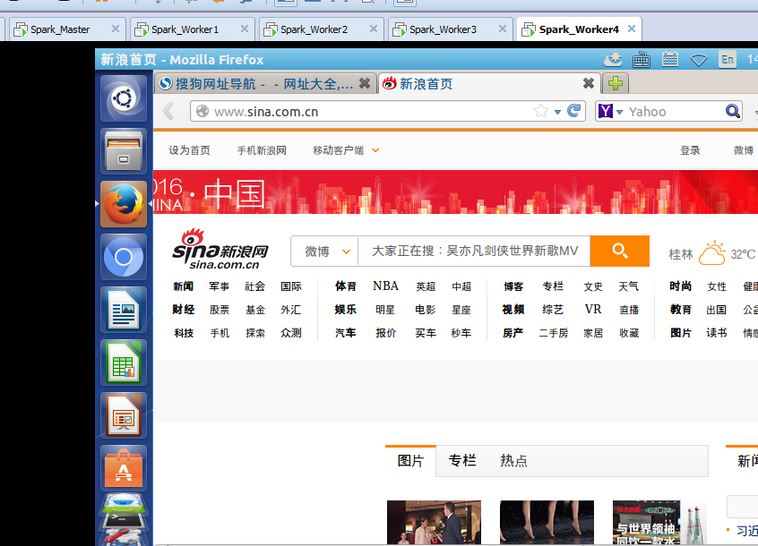Open the 博客 category link

point(513,286)
